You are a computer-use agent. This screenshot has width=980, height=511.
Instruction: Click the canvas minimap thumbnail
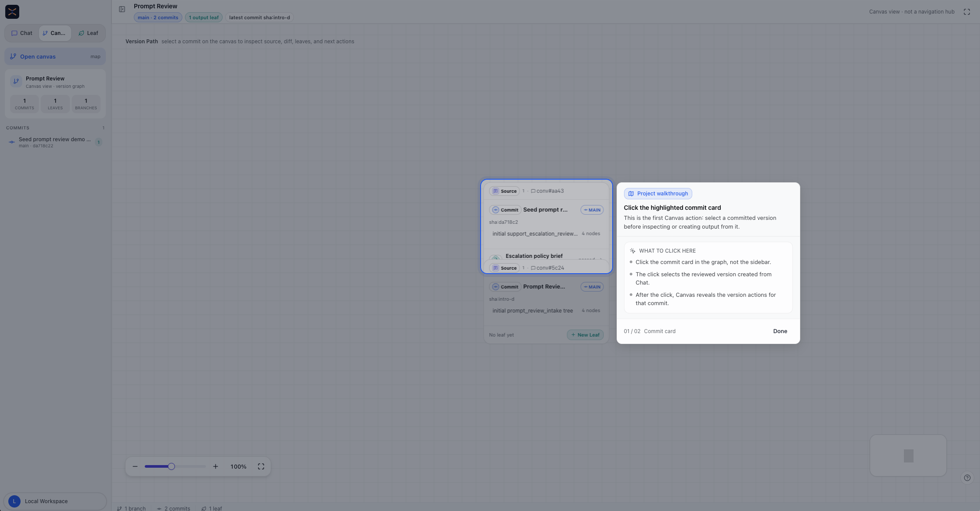tap(908, 455)
